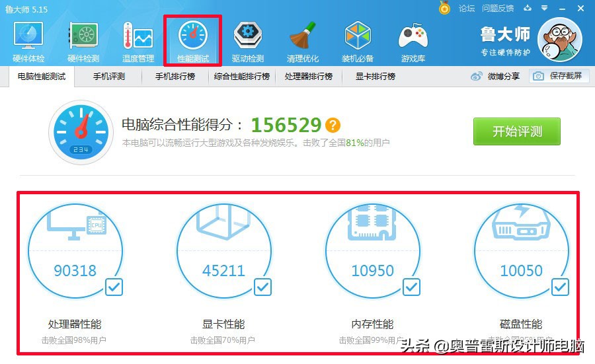The height and width of the screenshot is (364, 595).
Task: Select 性能测试 performance test
Action: 193,42
